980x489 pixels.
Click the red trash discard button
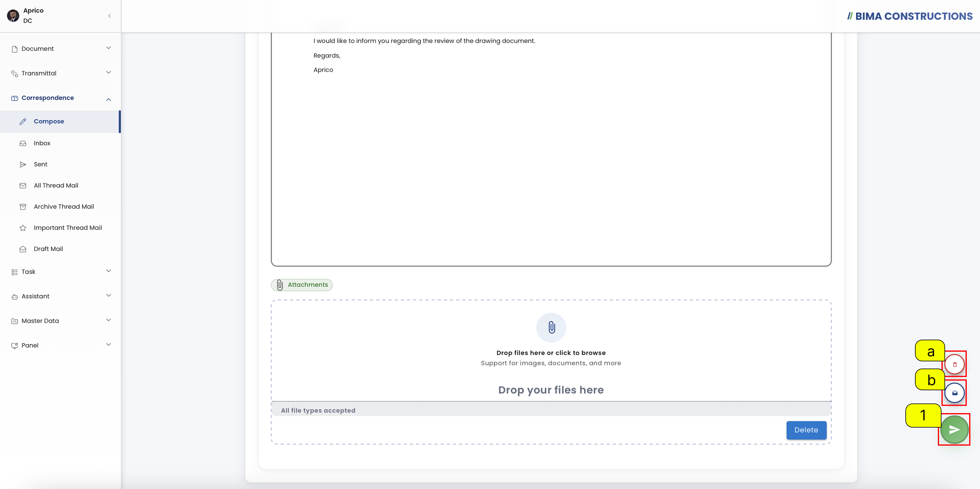point(954,364)
